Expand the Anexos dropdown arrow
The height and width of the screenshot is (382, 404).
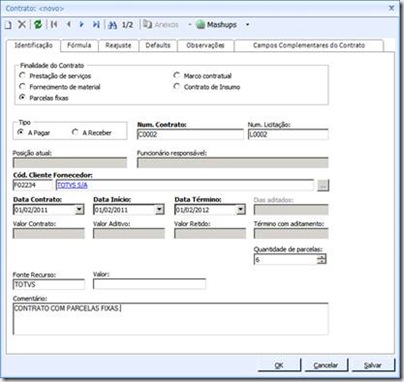click(x=190, y=25)
